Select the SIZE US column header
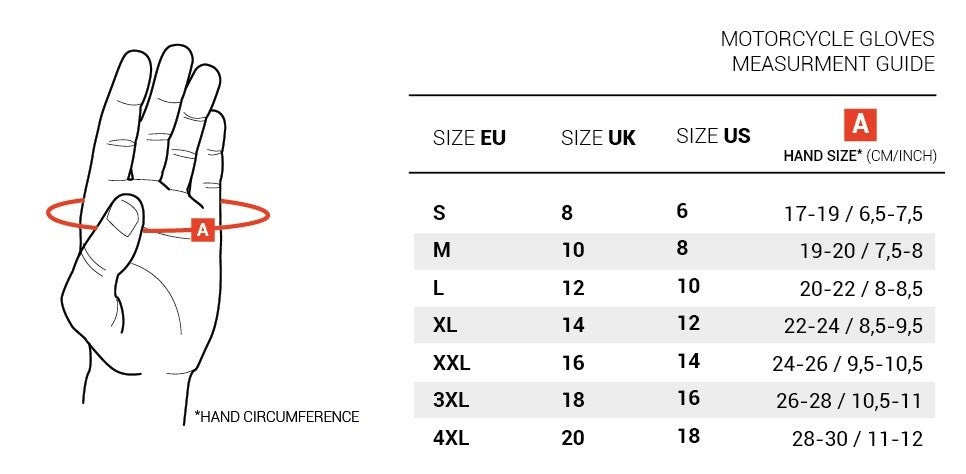This screenshot has width=966, height=474. coord(713,136)
